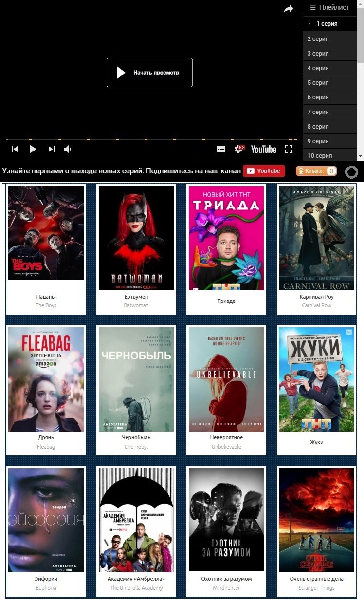Skip to next episode
364x603 pixels.
coord(52,149)
